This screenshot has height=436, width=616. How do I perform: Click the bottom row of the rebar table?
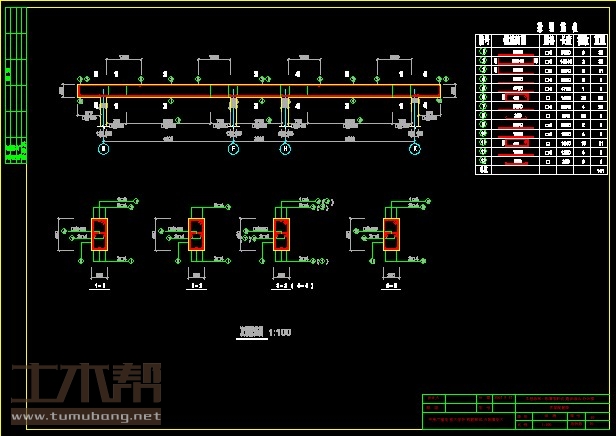[x=541, y=169]
